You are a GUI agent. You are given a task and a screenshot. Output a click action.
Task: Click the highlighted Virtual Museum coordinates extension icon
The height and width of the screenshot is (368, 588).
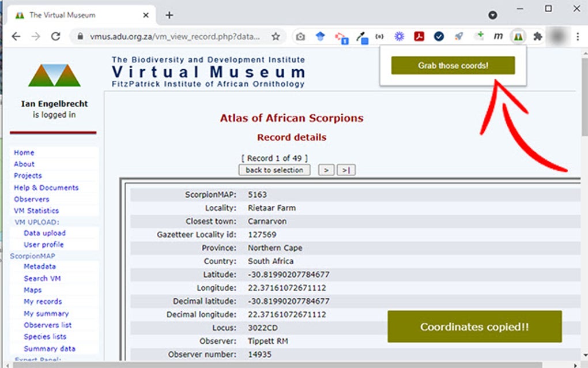tap(518, 36)
